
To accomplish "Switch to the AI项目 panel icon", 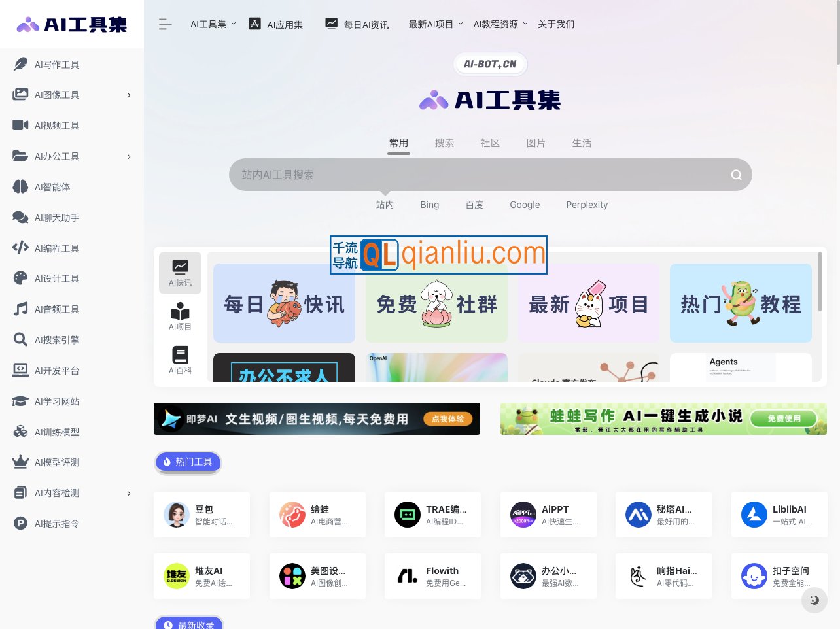I will point(180,312).
